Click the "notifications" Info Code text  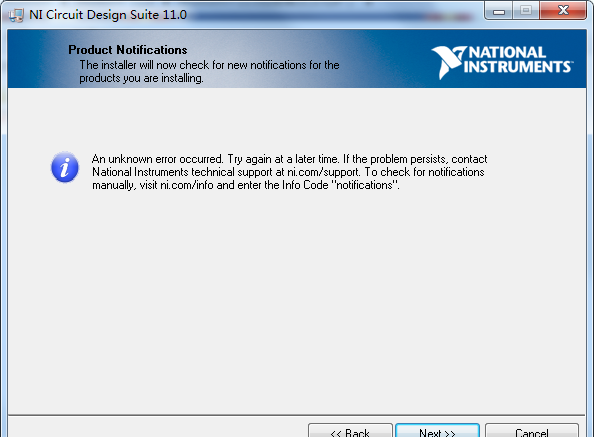click(x=366, y=185)
